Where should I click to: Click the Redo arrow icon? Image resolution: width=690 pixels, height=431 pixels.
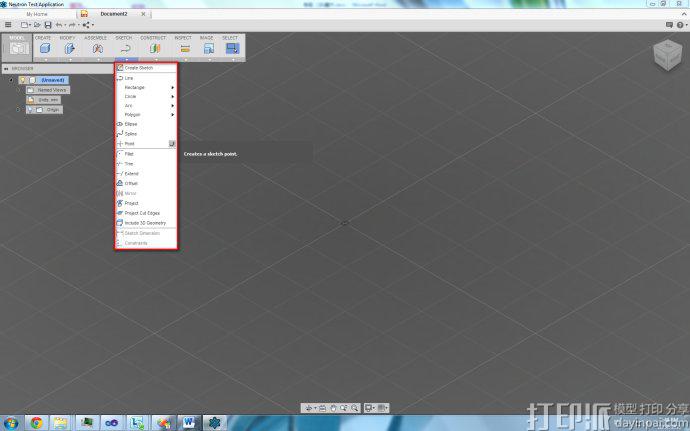[73, 25]
